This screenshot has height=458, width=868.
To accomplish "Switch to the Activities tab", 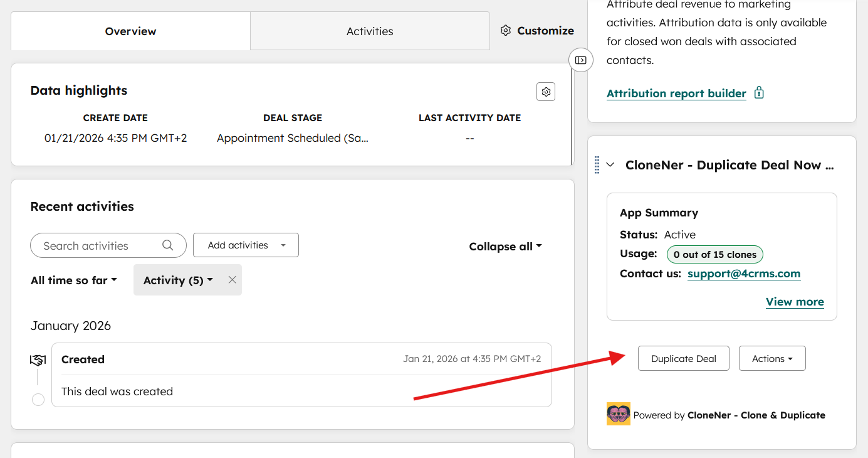I will [370, 31].
